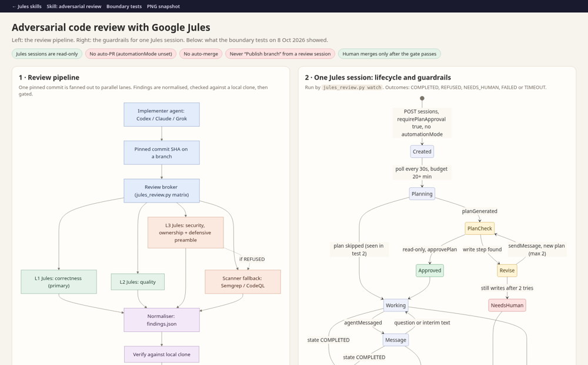Select the Verify against local clone node
This screenshot has width=588, height=365.
point(162,354)
